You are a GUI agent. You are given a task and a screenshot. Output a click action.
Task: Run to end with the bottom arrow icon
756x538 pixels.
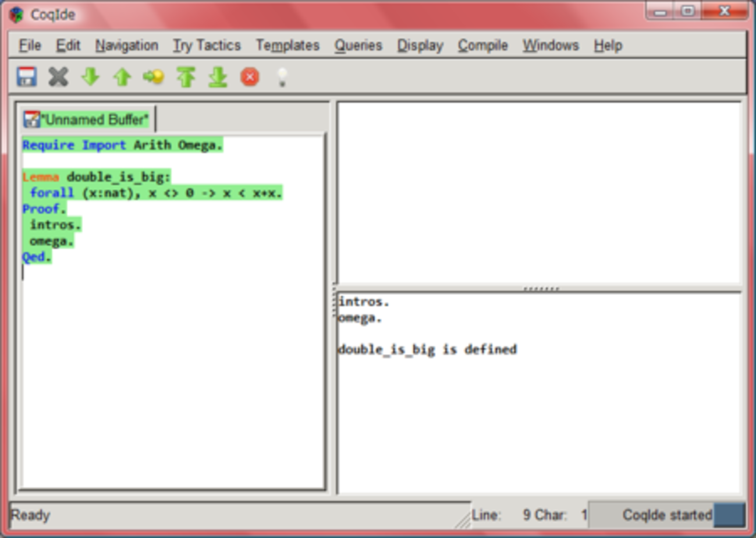tap(218, 76)
